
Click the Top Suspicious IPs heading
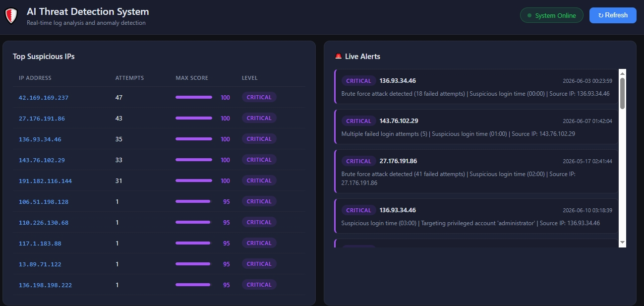tap(44, 57)
